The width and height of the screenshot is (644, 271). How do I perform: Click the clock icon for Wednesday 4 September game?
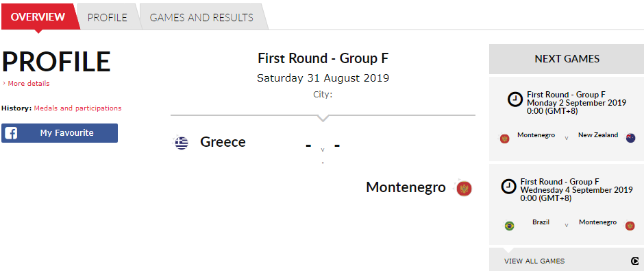(508, 187)
